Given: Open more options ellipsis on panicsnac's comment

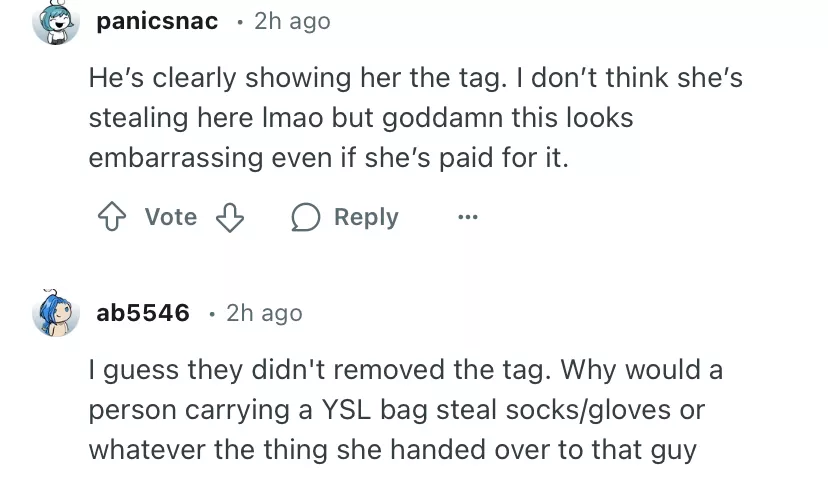Looking at the screenshot, I should pos(468,217).
